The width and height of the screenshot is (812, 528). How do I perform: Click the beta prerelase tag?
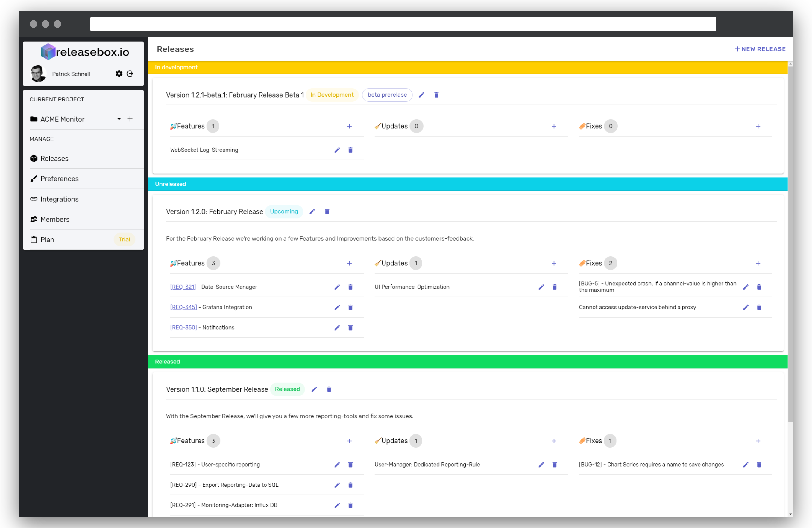(387, 95)
